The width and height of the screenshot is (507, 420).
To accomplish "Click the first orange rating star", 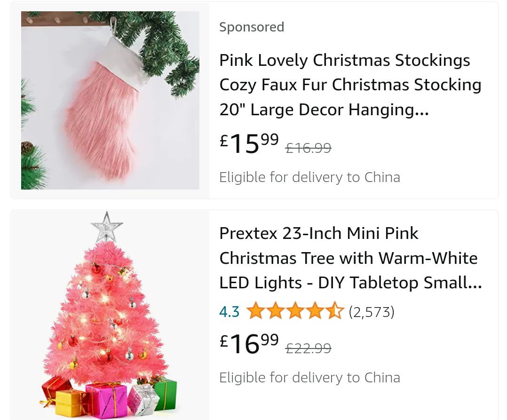I will click(x=255, y=311).
